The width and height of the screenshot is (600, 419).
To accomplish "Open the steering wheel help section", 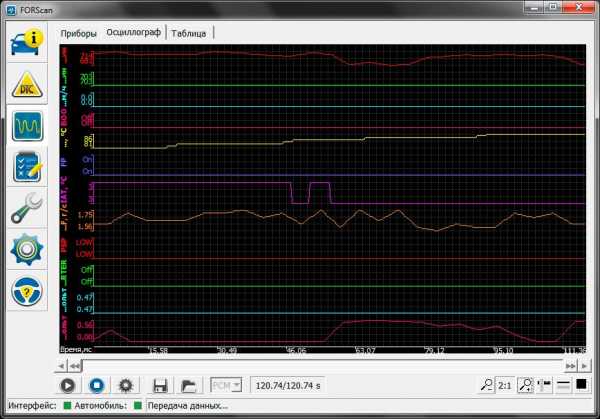I will [27, 292].
